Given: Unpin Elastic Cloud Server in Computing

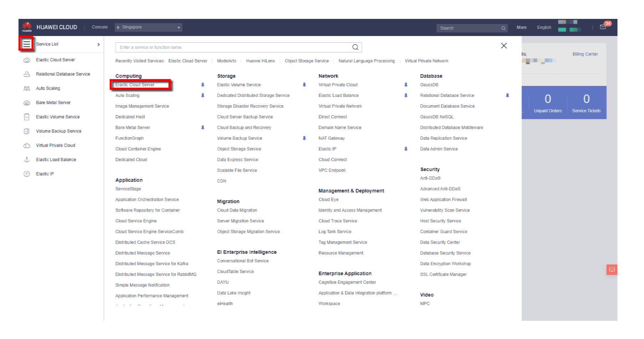Looking at the screenshot, I should coord(203,85).
